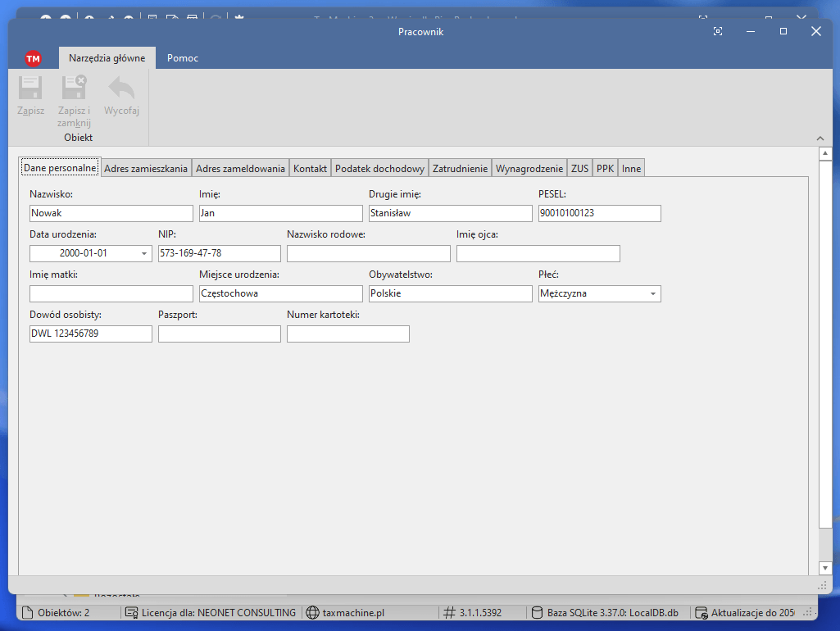Click the SQLite database icon in status bar

click(537, 612)
